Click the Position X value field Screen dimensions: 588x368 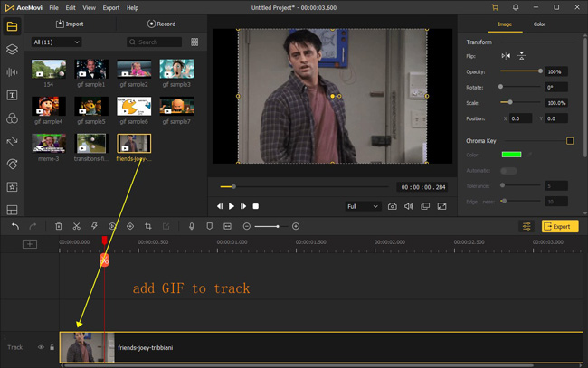pyautogui.click(x=521, y=118)
